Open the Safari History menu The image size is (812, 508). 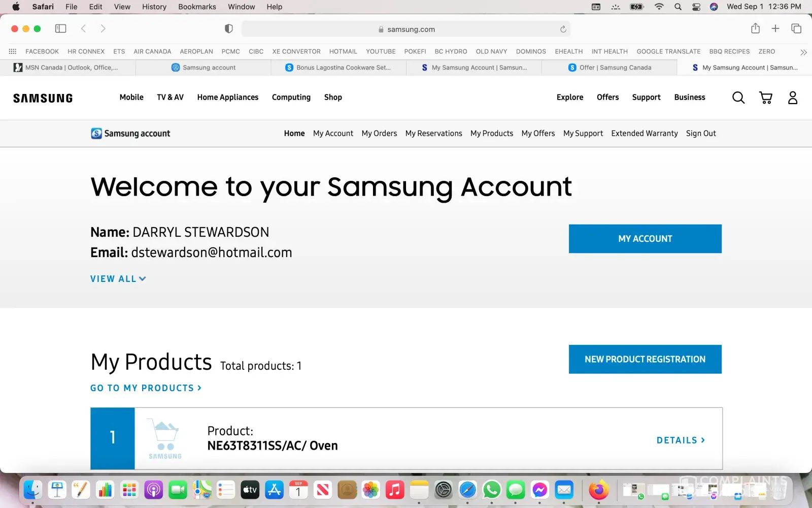[154, 7]
